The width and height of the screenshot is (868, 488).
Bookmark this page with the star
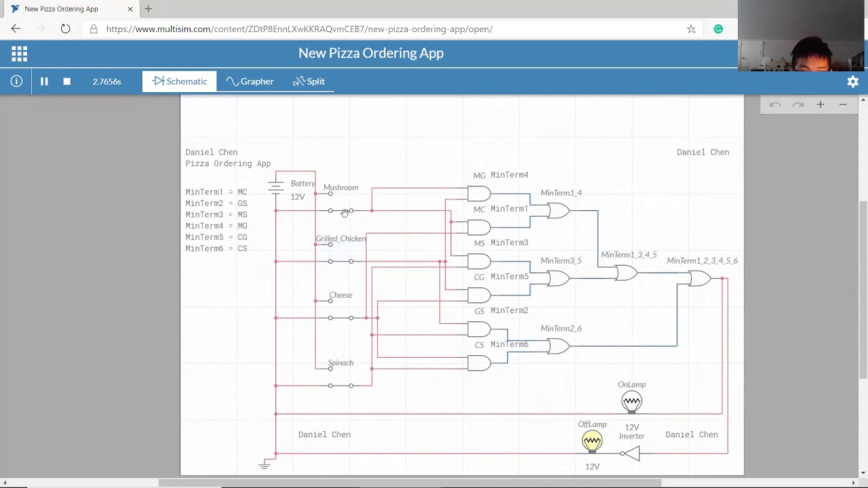point(691,29)
